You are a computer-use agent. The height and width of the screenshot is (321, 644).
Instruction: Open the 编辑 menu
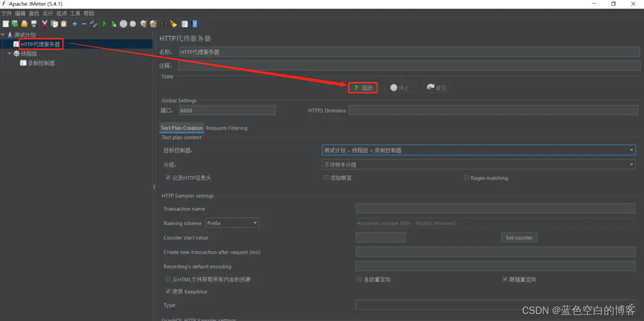(x=20, y=13)
